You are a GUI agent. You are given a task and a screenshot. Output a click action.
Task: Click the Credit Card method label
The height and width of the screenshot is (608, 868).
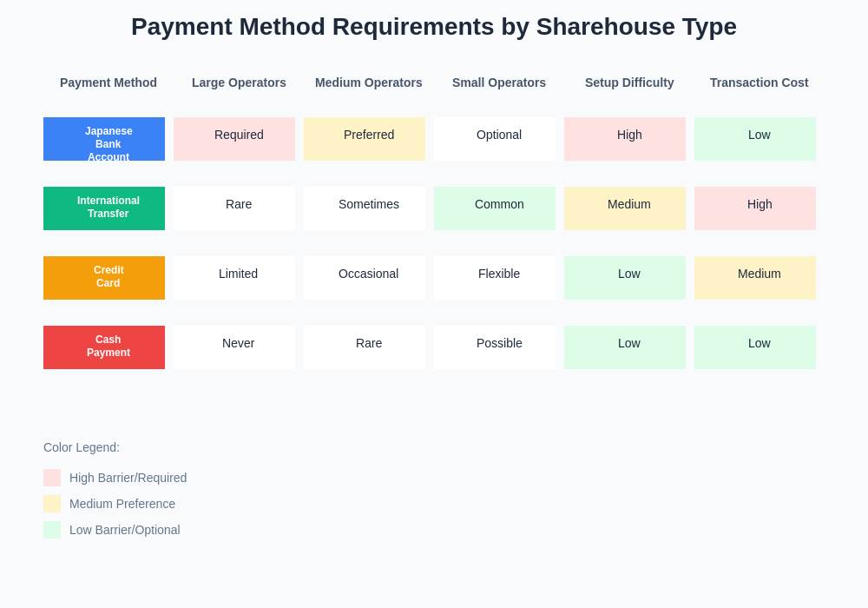[x=104, y=278]
